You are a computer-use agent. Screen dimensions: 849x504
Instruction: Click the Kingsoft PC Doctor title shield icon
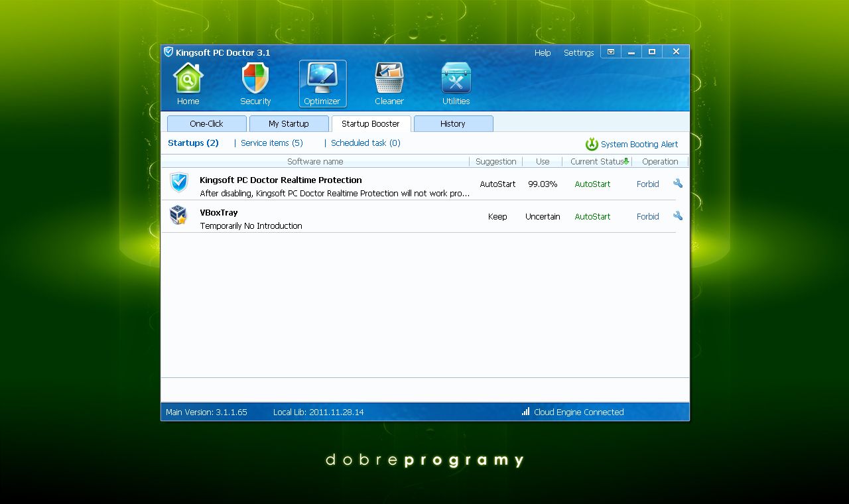click(168, 52)
